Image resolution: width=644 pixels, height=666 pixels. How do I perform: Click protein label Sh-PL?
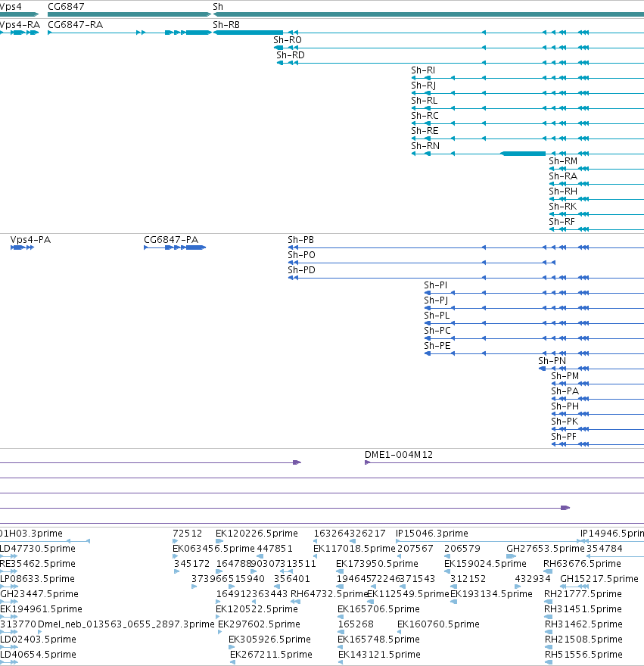437,316
